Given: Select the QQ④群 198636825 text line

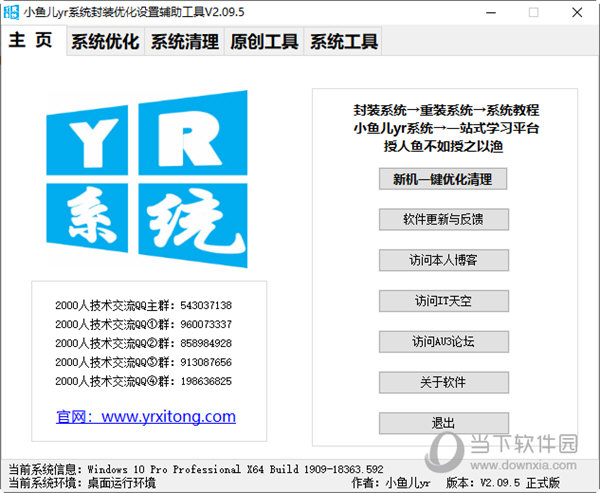Looking at the screenshot, I should (x=143, y=381).
